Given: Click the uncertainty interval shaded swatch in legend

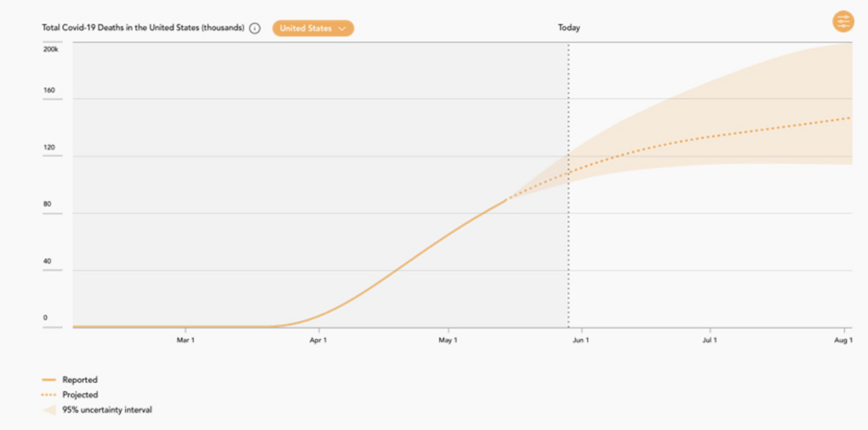Looking at the screenshot, I should [x=48, y=410].
